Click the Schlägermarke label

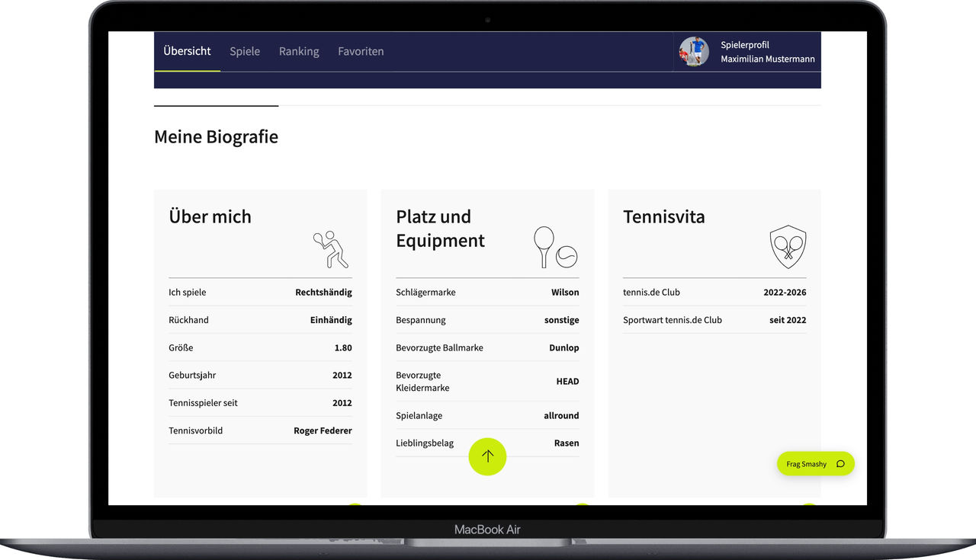click(425, 293)
